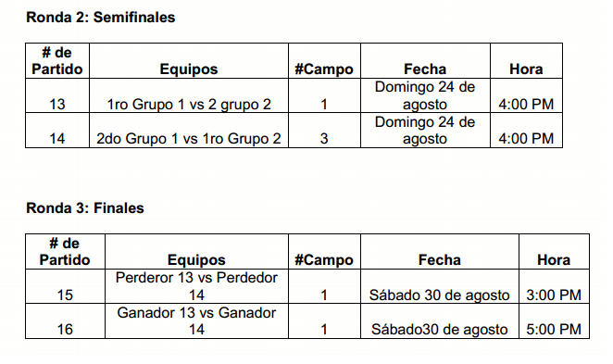
Task: Select 'Domingo 24 de agosto' date for match 13
Action: click(425, 95)
